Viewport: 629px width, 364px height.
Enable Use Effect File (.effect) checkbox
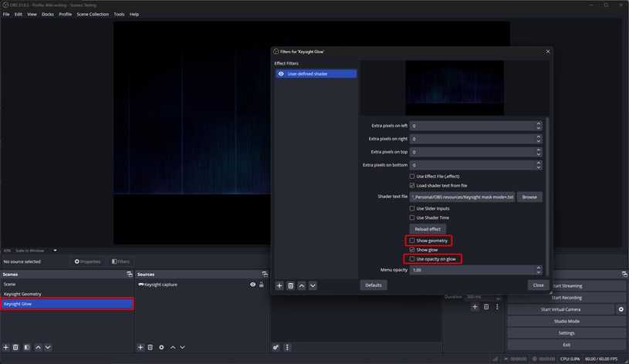point(412,177)
